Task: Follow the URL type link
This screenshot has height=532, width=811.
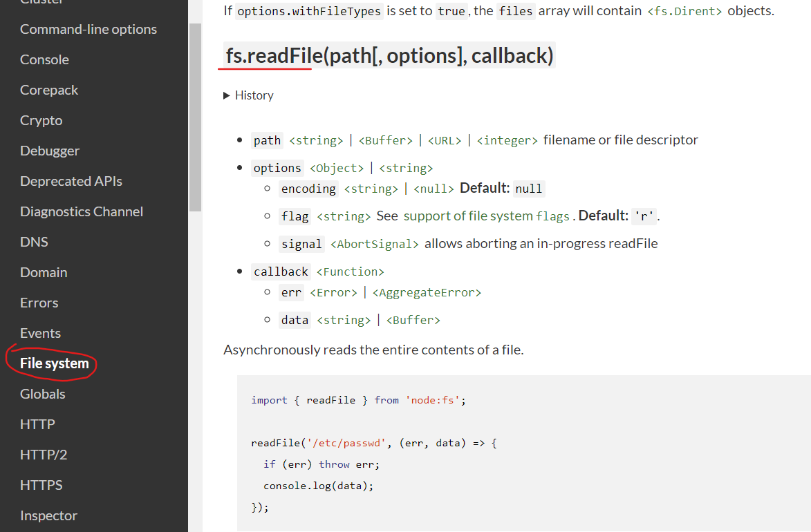Action: (x=445, y=141)
